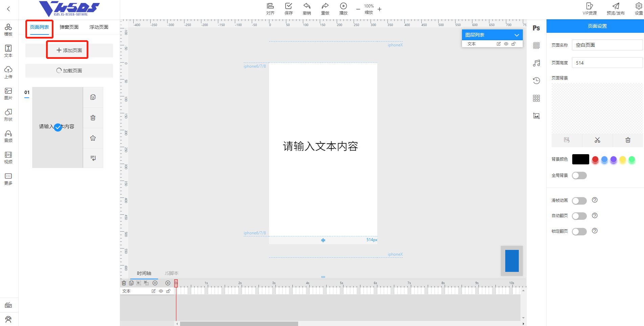Open VIP资源 resources
644x326 pixels.
[x=590, y=9]
